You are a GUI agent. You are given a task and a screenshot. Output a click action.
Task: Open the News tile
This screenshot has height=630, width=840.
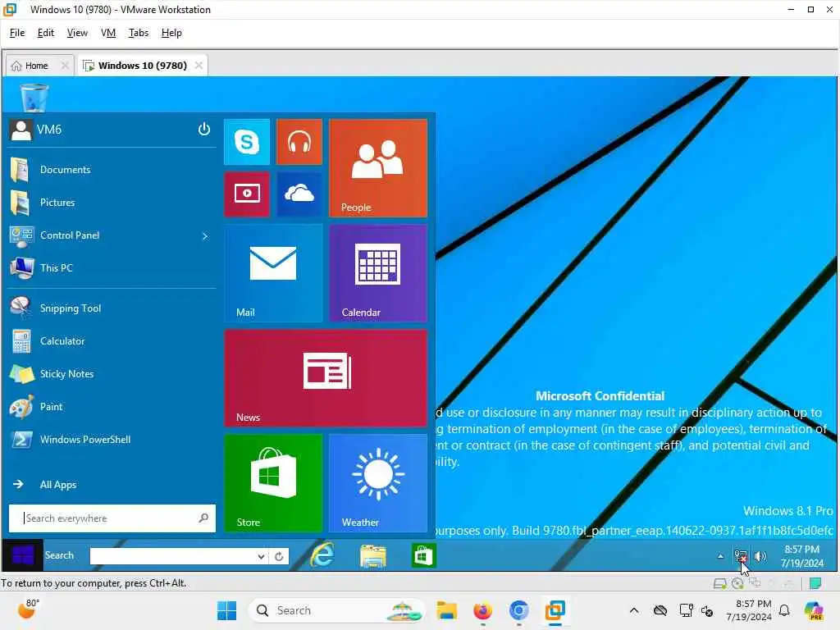click(x=325, y=378)
